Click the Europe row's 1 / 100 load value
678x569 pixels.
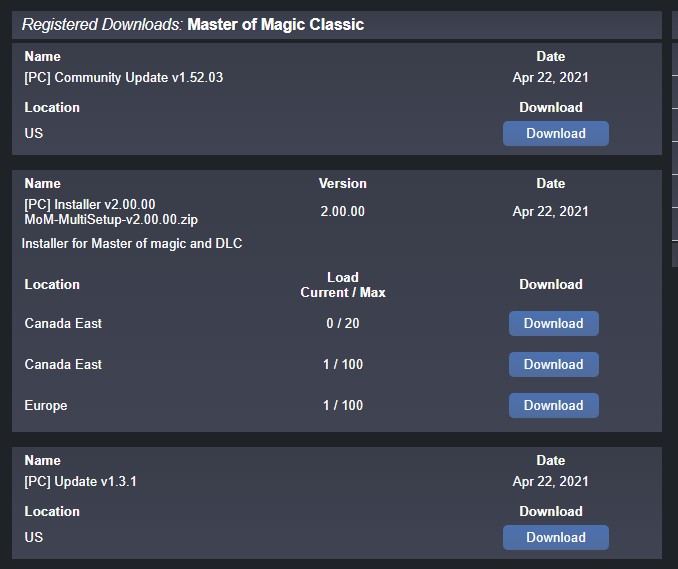342,406
